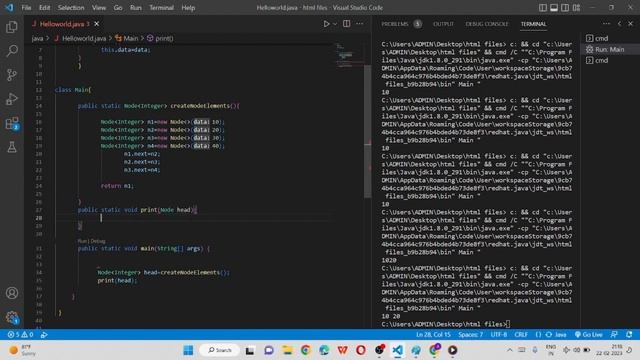Open the Go menu
This screenshot has height=360, width=640.
(118, 8)
